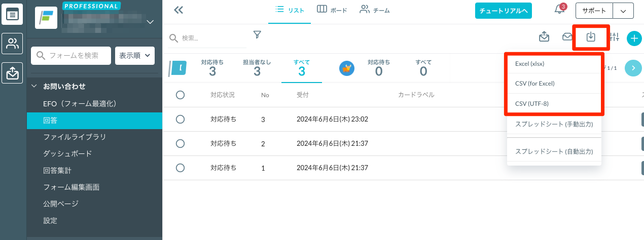This screenshot has width=644, height=240.
Task: Select CSV (UTF-8) export option
Action: click(532, 104)
